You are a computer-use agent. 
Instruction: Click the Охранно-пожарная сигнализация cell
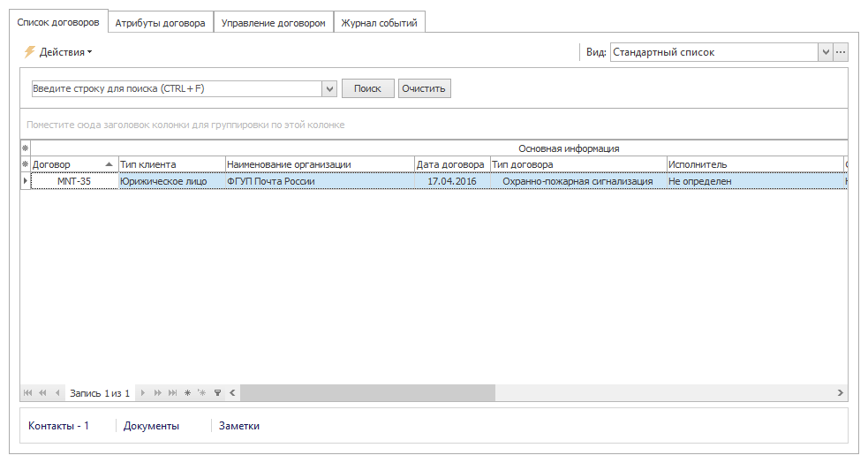(578, 181)
